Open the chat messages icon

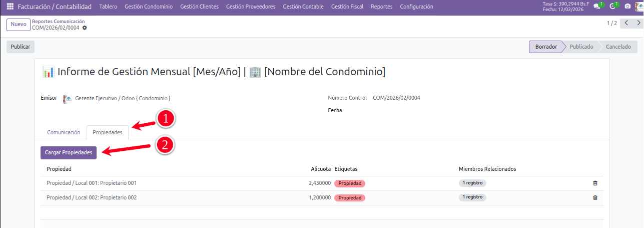596,7
